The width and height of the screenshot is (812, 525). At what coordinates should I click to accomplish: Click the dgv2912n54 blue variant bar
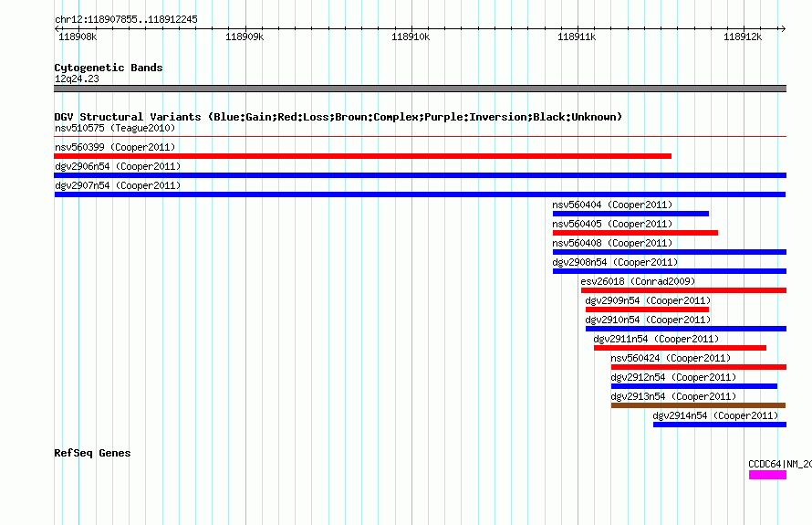tap(694, 386)
